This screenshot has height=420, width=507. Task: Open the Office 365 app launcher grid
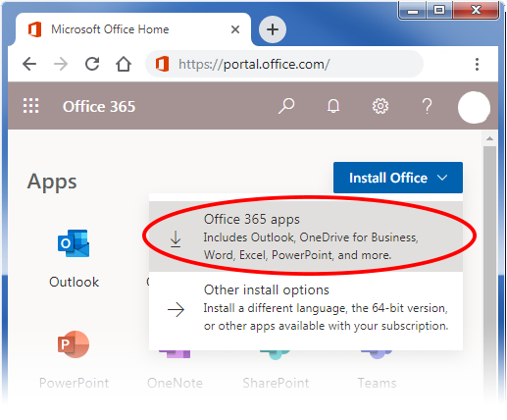[30, 106]
